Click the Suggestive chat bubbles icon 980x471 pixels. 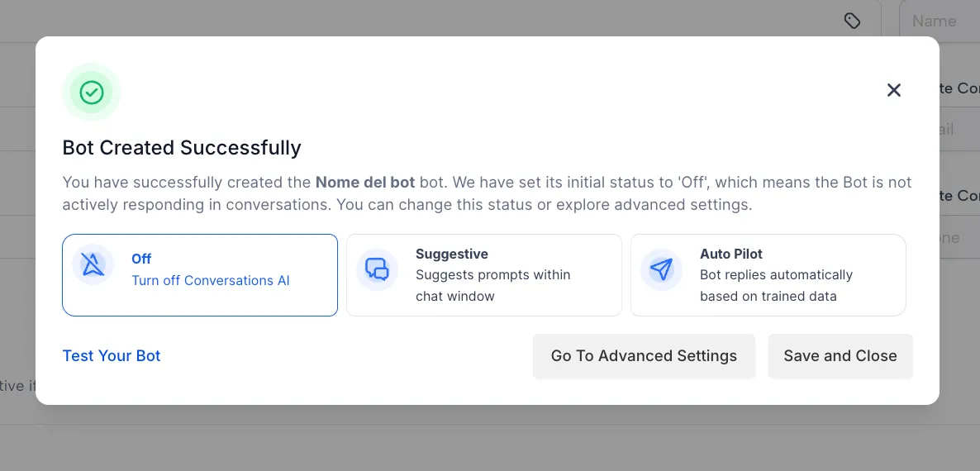tap(378, 269)
